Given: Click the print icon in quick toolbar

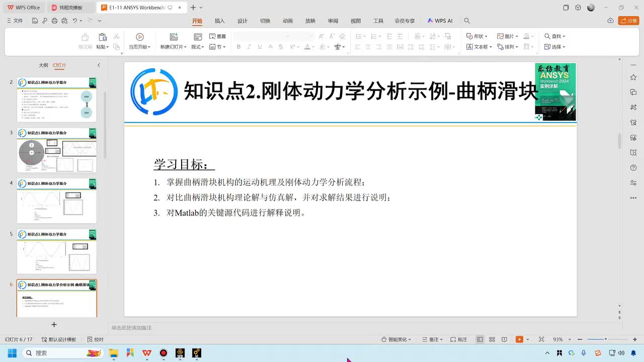Looking at the screenshot, I should [x=54, y=21].
